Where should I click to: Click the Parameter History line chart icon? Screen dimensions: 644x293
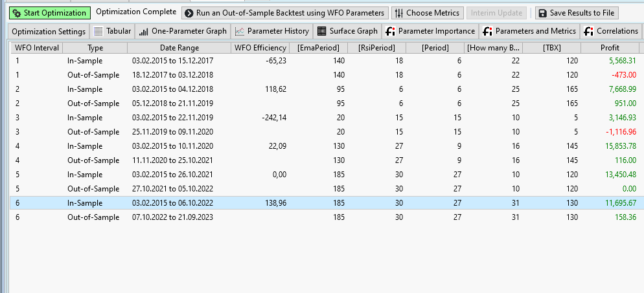click(x=240, y=31)
